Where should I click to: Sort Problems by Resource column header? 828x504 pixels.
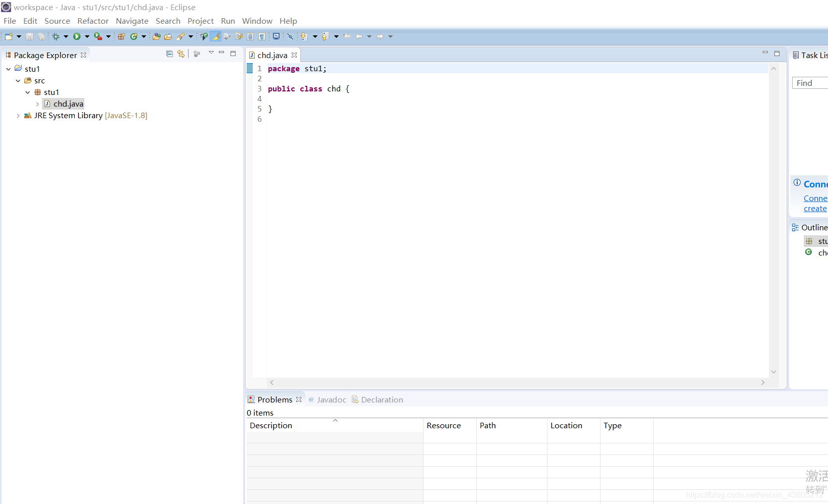coord(450,425)
